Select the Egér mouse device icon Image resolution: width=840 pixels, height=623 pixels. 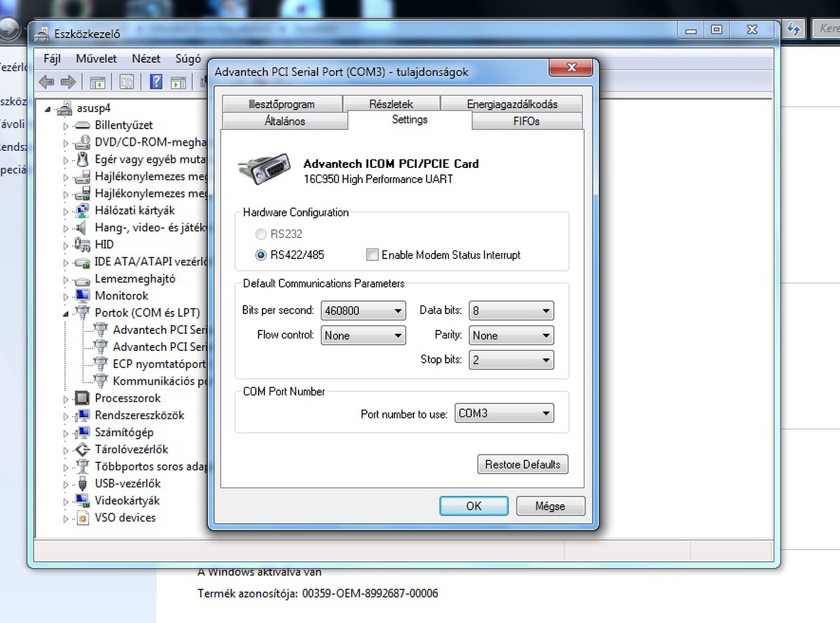[x=82, y=159]
